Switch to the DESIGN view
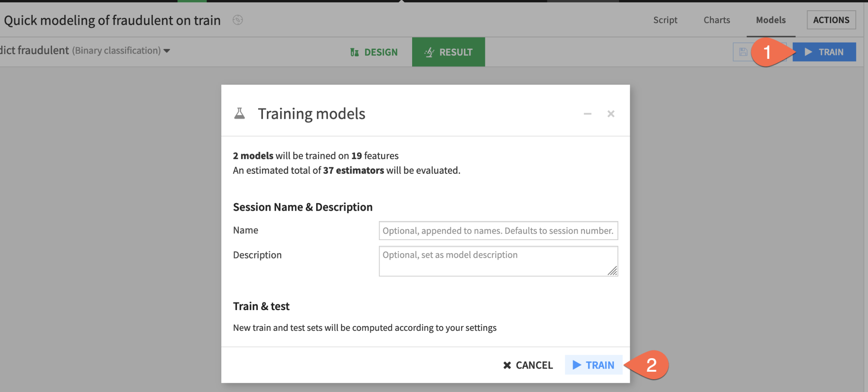This screenshot has height=392, width=868. coord(374,52)
